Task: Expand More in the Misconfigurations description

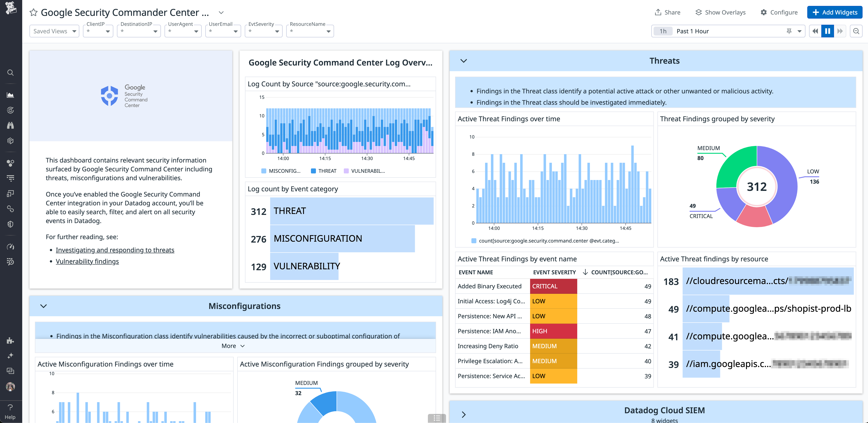Action: click(x=233, y=345)
